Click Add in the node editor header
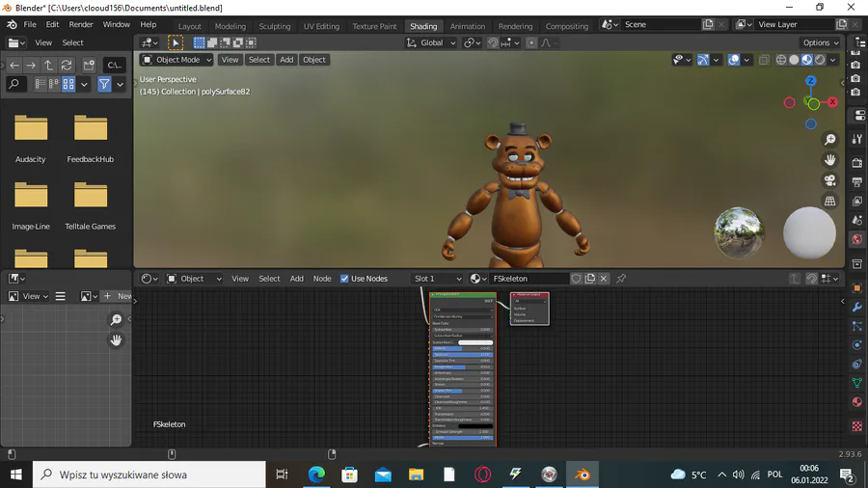 pyautogui.click(x=297, y=279)
